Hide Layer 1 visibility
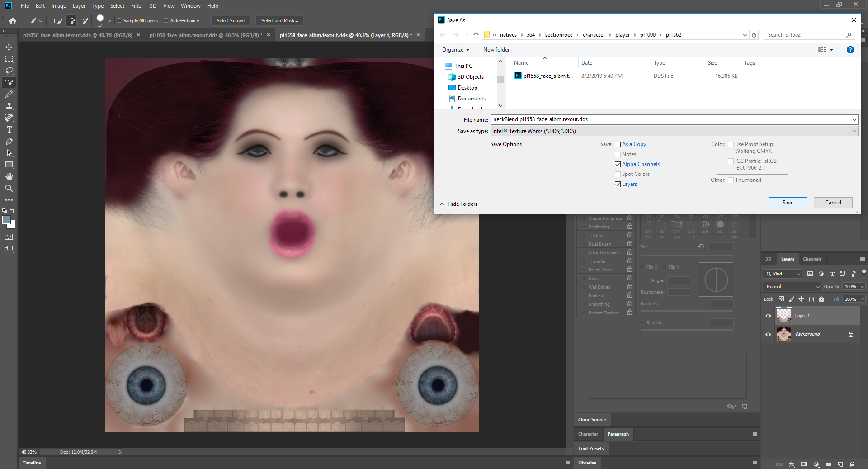The image size is (868, 469). [768, 316]
